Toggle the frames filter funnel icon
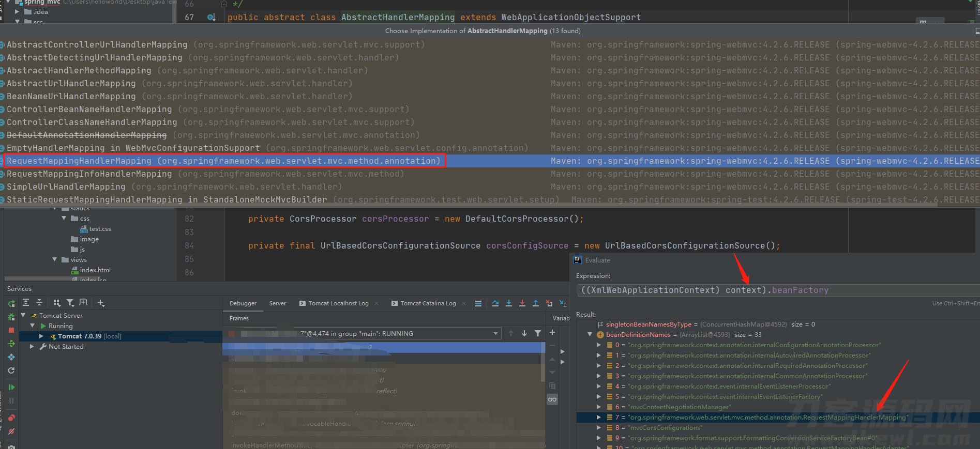Screen dimensions: 980x449 (538, 333)
